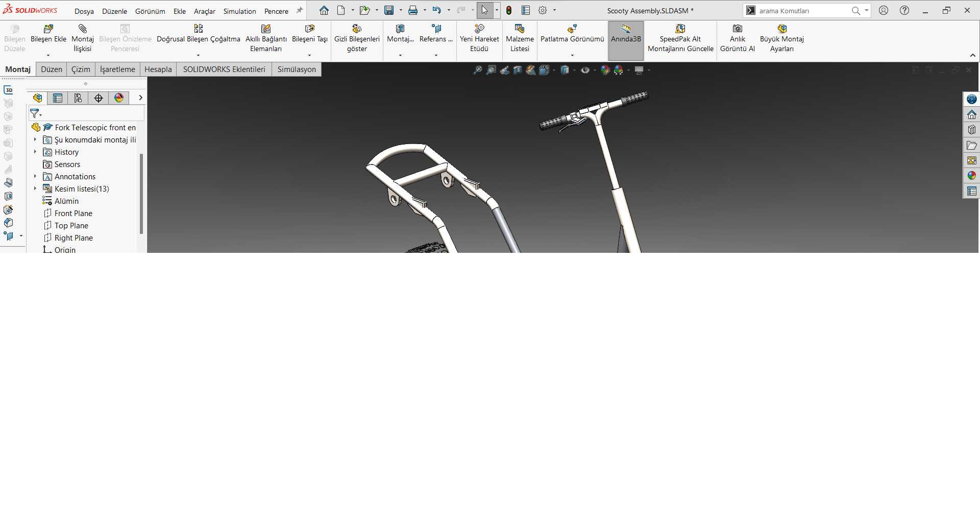This screenshot has width=980, height=520.
Task: Toggle the Select arrow tool
Action: click(484, 10)
